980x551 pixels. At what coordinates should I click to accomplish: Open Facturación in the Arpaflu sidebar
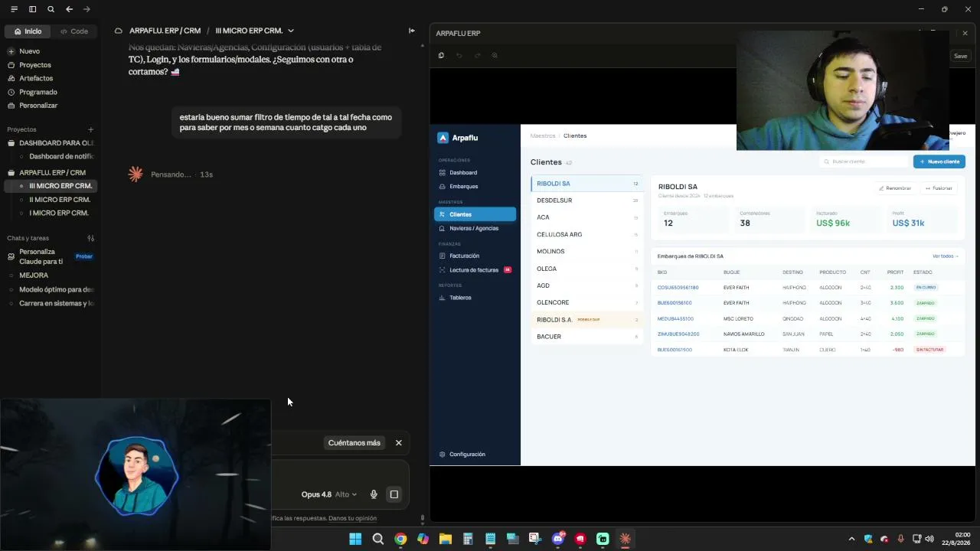(464, 256)
